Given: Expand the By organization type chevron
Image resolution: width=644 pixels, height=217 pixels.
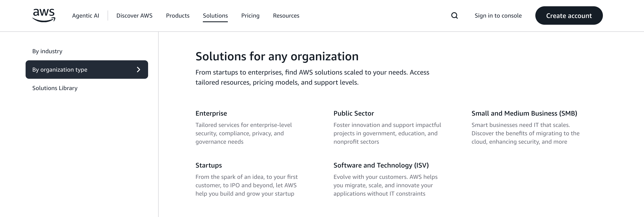Looking at the screenshot, I should pyautogui.click(x=138, y=69).
